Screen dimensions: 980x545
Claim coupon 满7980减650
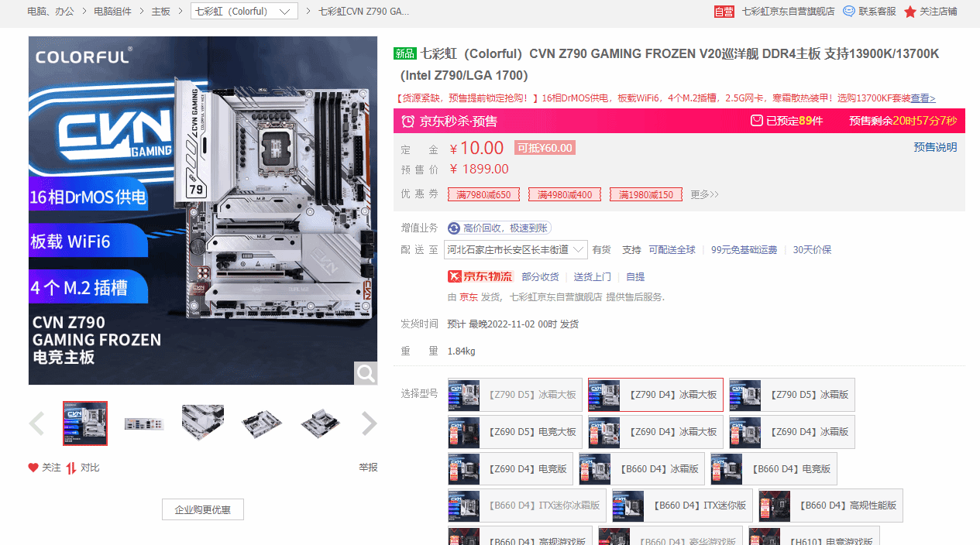tap(483, 194)
